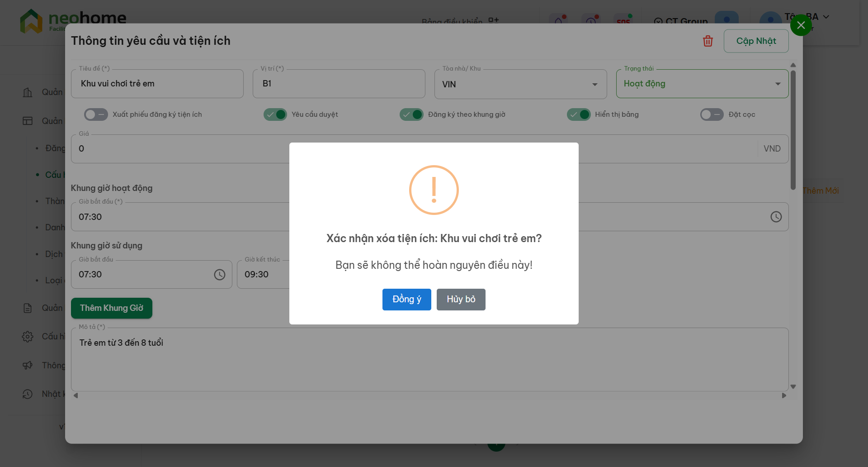Screen dimensions: 868x467
Task: Click the Thêm Khung Giờ button
Action: [112, 308]
